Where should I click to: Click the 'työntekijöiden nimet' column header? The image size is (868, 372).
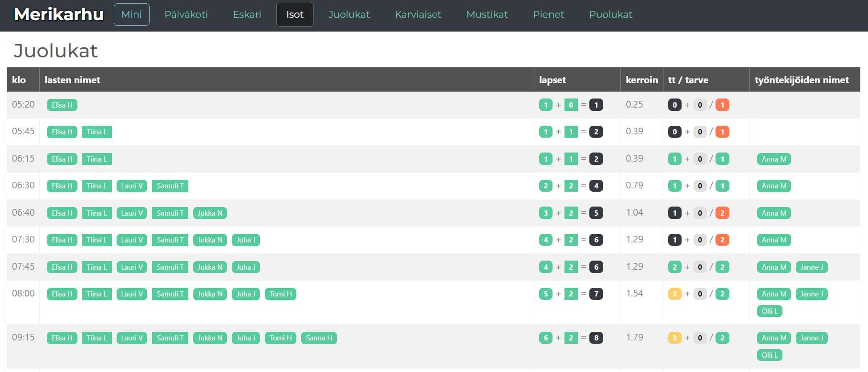(x=802, y=80)
